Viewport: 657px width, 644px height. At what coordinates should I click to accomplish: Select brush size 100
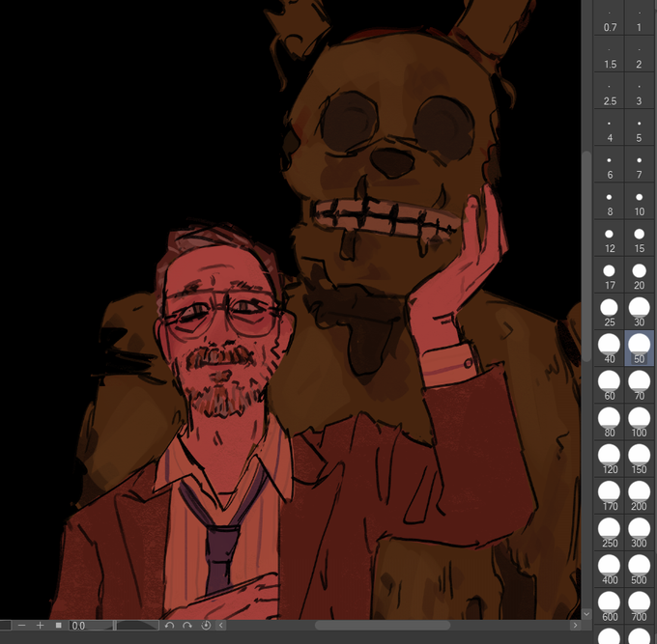tap(639, 423)
